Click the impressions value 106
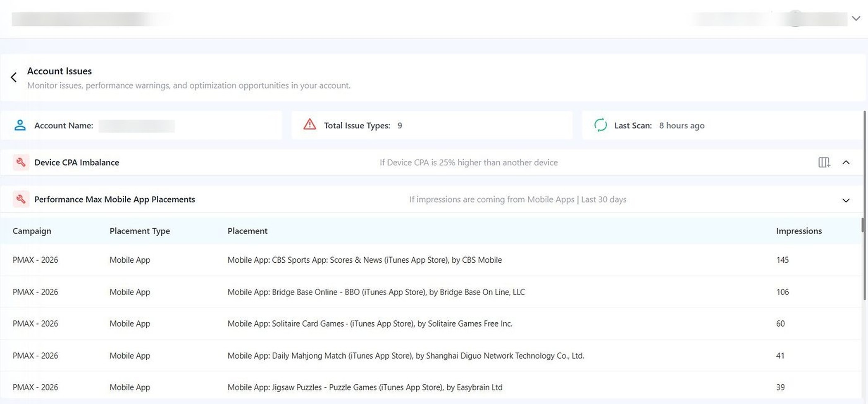This screenshot has height=404, width=868. coord(782,292)
